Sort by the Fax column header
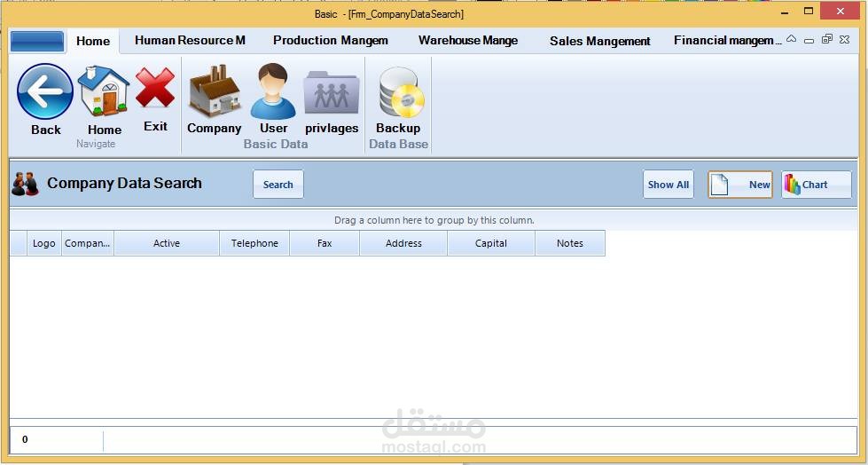Screen dimensions: 868x465 [x=325, y=243]
